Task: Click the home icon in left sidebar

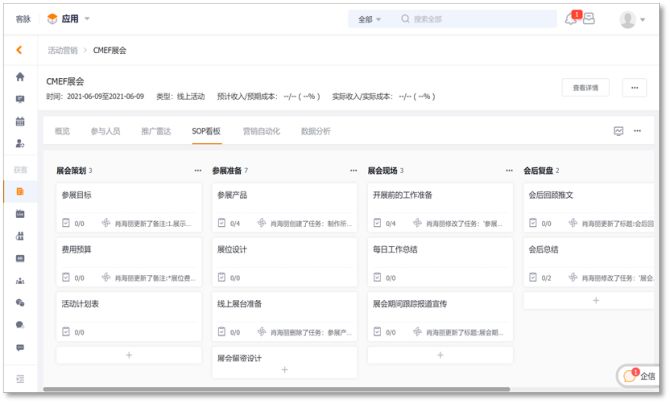Action: [x=20, y=77]
